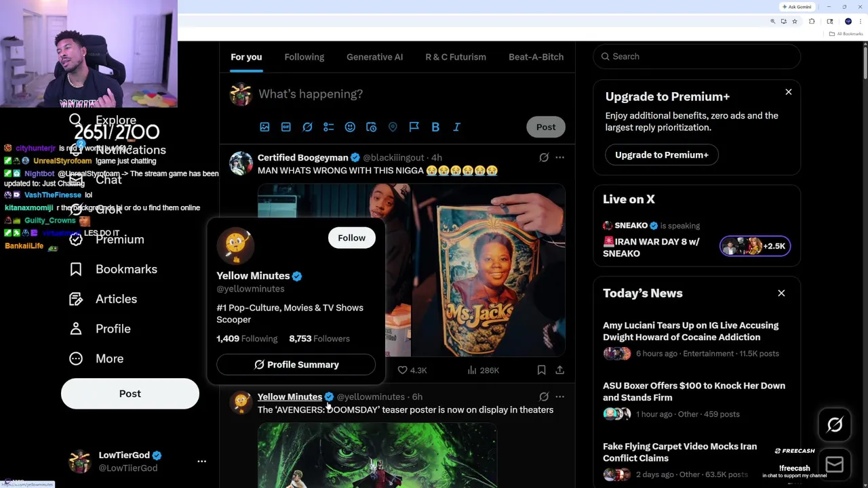Screen dimensions: 868x488
Task: Open account menu dots beside LowTierGod
Action: pos(201,461)
